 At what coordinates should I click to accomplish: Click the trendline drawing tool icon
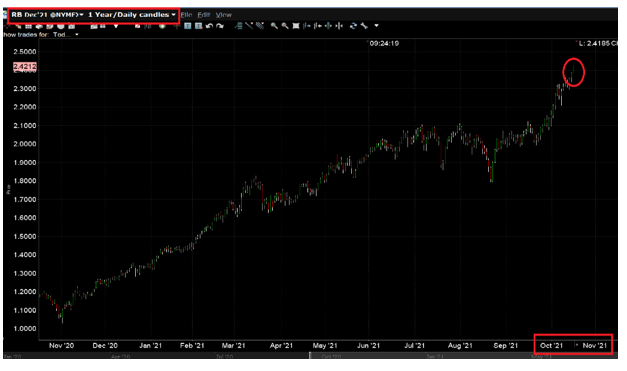click(249, 26)
